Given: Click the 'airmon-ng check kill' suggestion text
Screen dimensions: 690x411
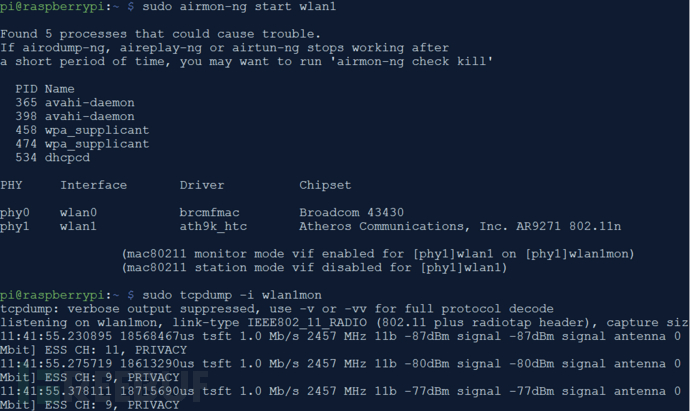Looking at the screenshot, I should [x=414, y=61].
